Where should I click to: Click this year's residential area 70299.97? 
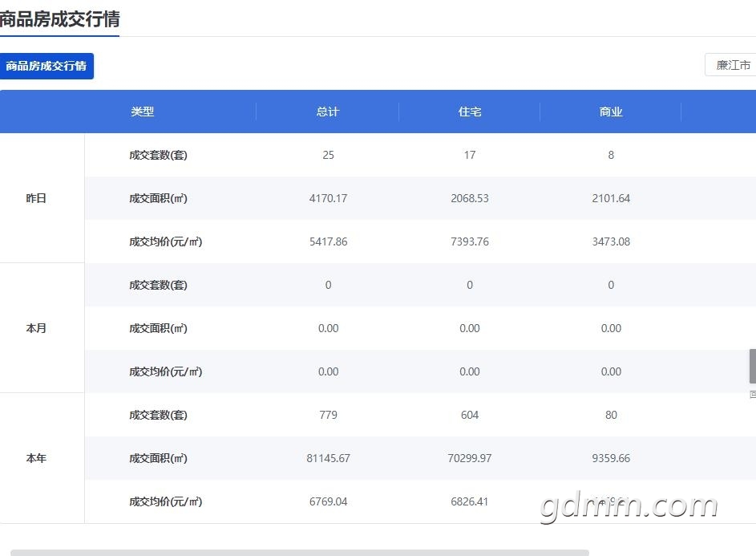[x=470, y=458]
